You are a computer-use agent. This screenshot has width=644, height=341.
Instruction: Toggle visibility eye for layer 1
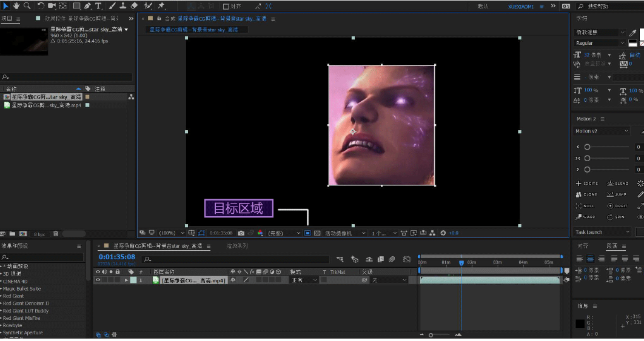(98, 280)
